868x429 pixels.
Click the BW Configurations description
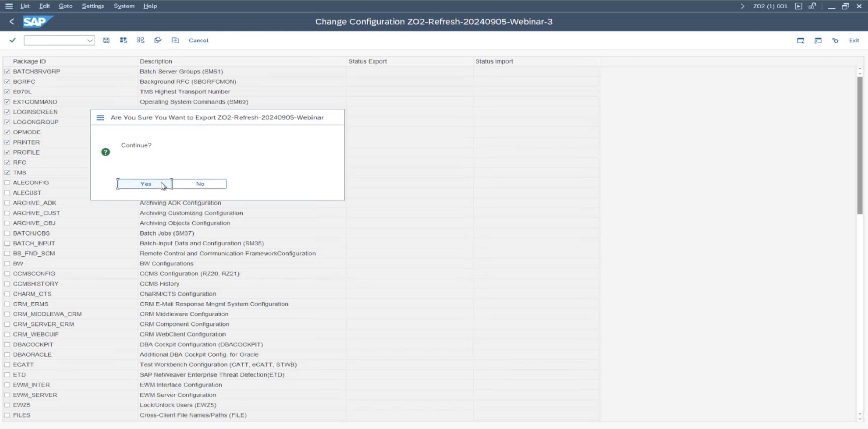[167, 263]
